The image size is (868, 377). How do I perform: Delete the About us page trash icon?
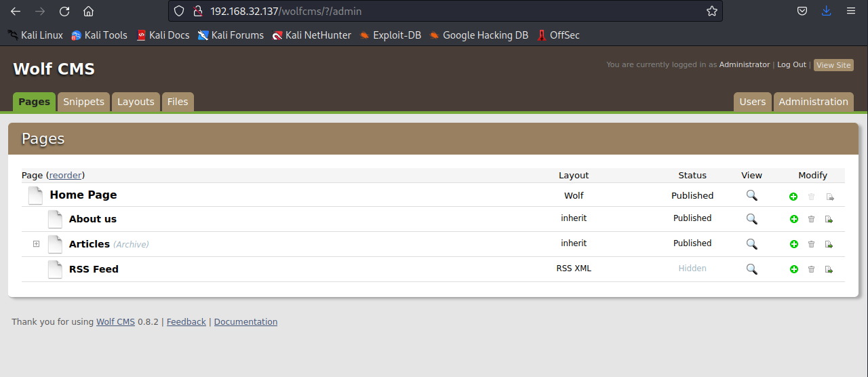(x=811, y=219)
